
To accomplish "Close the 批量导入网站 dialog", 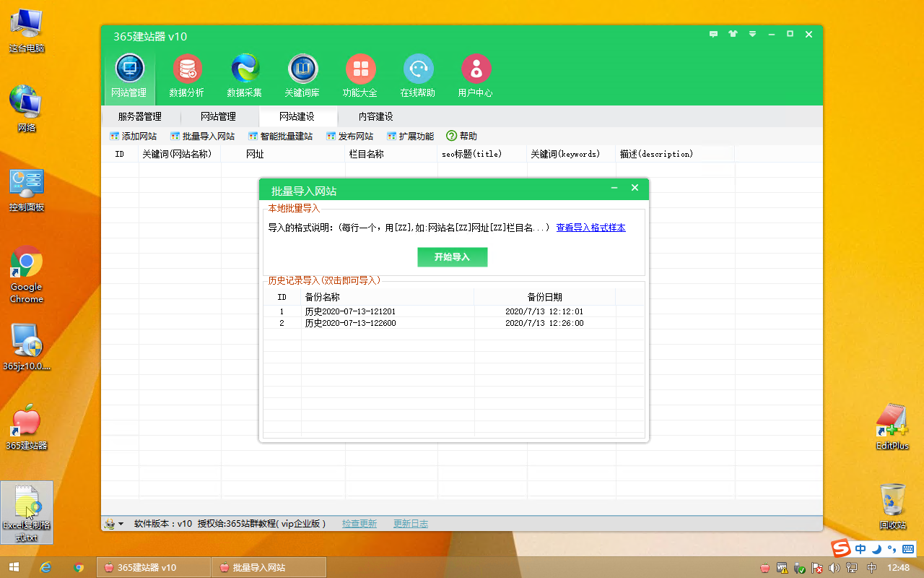I will click(635, 188).
